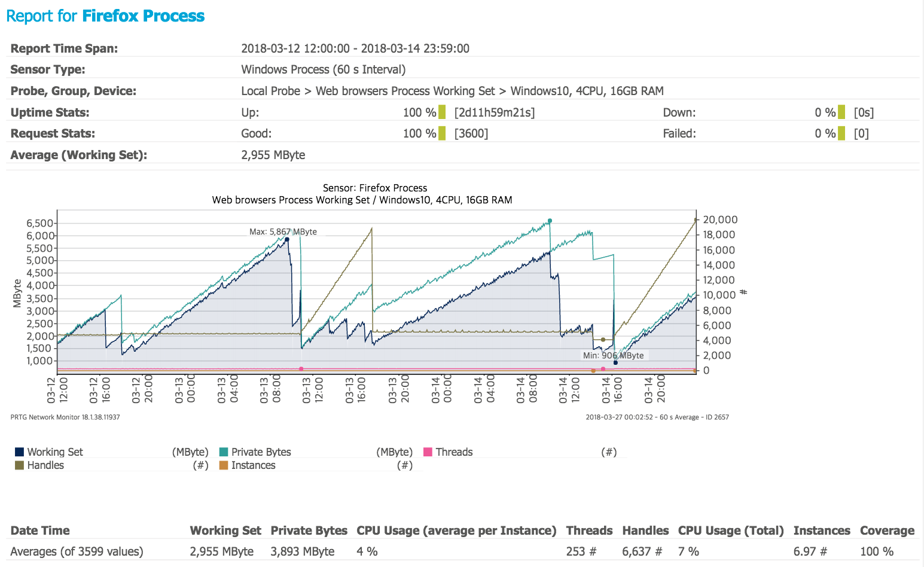
Task: Click the green Good requests indicator bar
Action: (x=441, y=133)
